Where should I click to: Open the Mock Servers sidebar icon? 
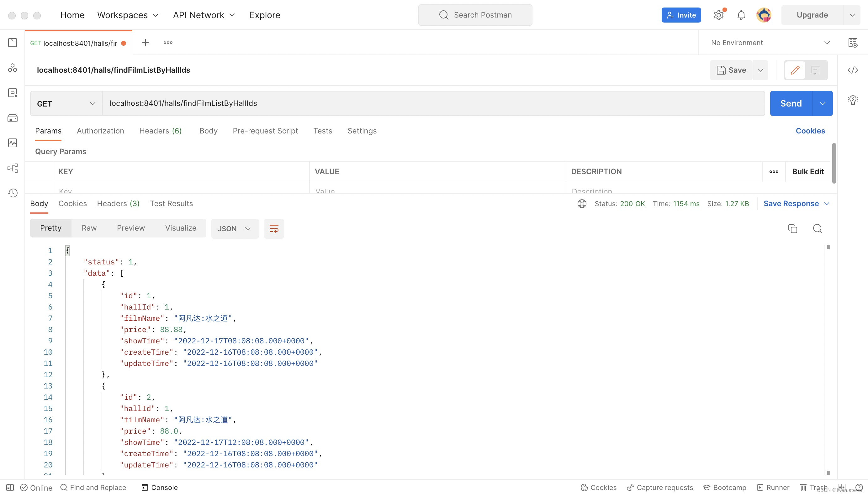tap(13, 118)
